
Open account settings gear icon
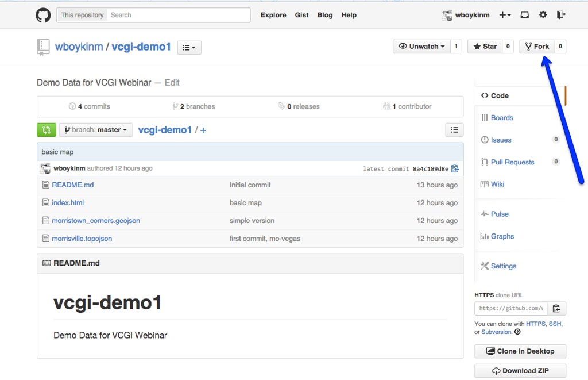(x=543, y=15)
